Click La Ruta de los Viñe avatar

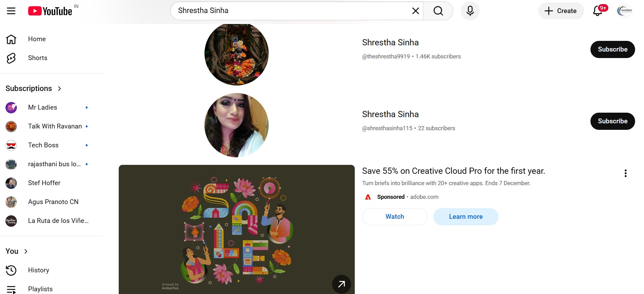[11, 221]
